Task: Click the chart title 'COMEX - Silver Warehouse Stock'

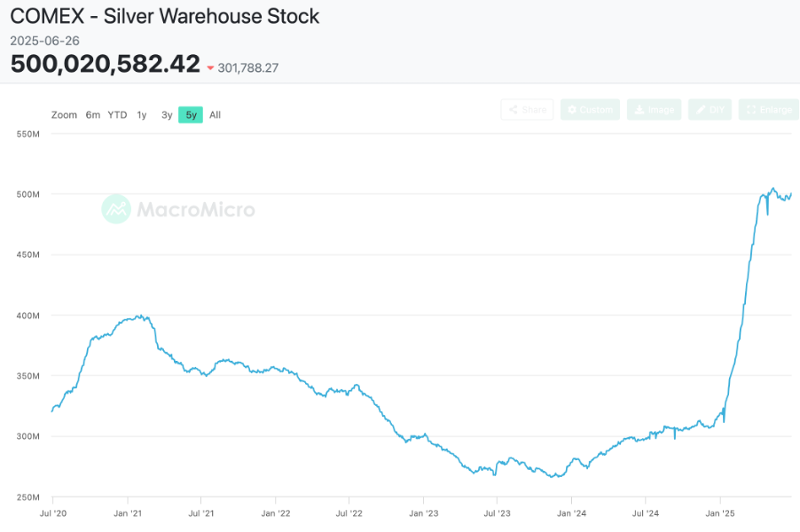Action: (x=165, y=16)
